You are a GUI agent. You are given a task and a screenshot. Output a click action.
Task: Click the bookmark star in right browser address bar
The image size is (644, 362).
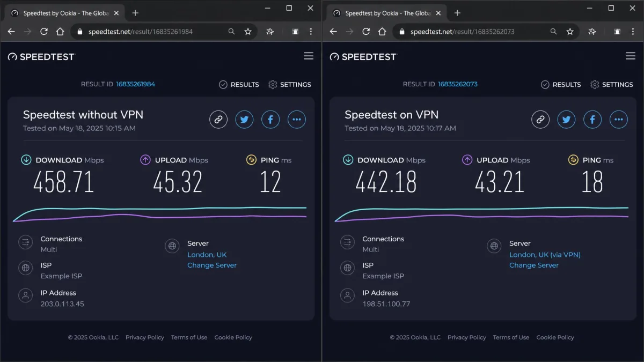[x=570, y=32]
